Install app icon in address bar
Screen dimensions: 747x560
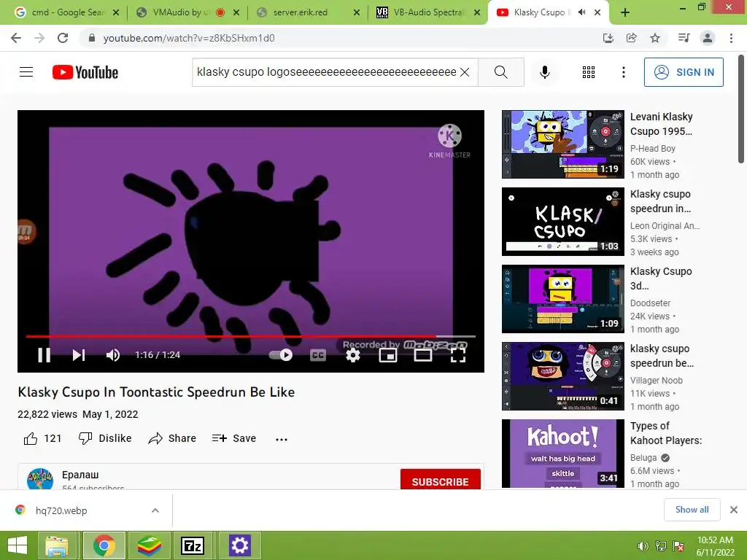tap(608, 38)
